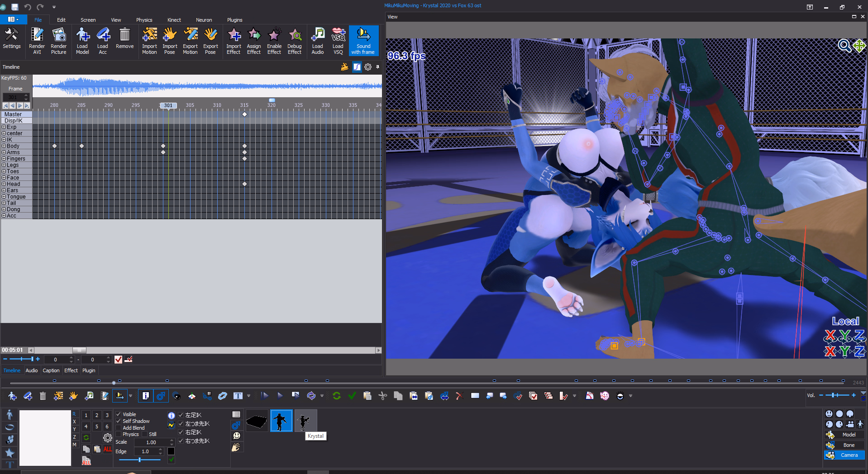Enable the Add Blend checkbox
Image resolution: width=868 pixels, height=474 pixels.
coord(119,428)
